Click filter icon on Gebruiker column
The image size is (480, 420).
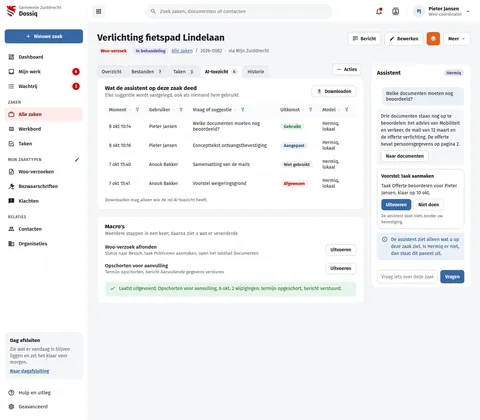(x=181, y=110)
